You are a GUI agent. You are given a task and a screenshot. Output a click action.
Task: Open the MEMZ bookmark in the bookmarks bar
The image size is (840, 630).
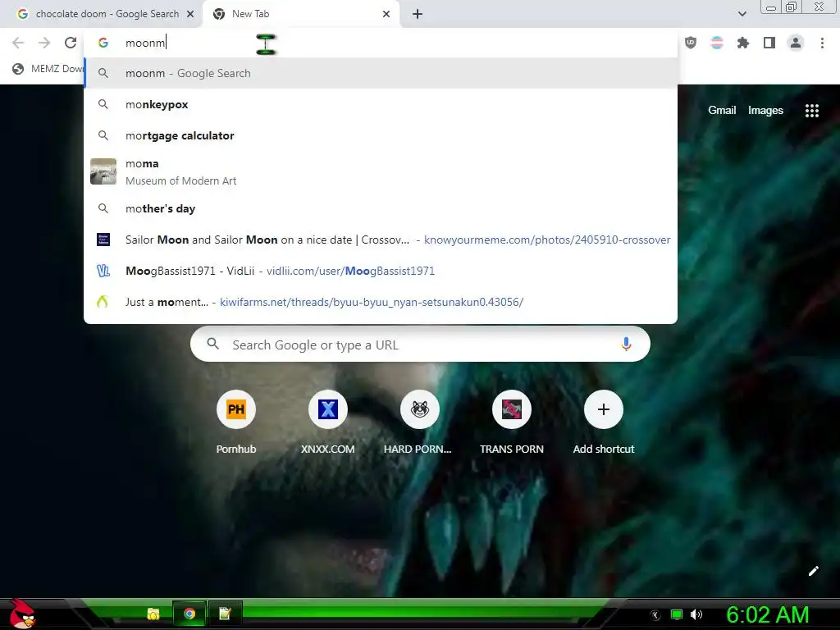(48, 69)
